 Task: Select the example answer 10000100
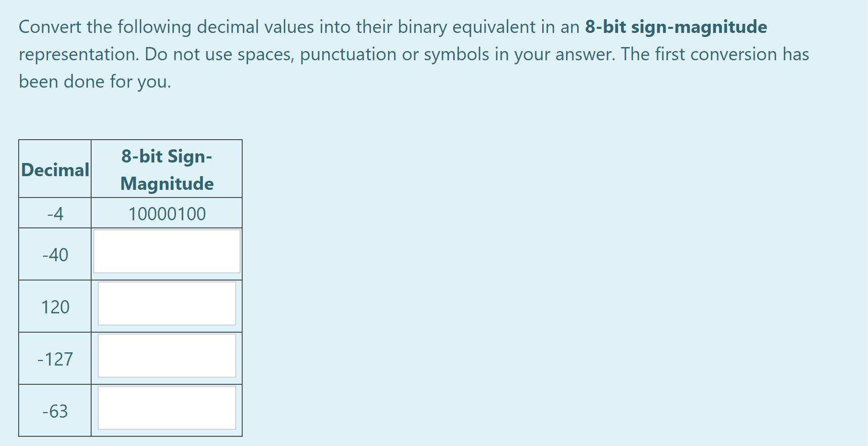tap(166, 213)
